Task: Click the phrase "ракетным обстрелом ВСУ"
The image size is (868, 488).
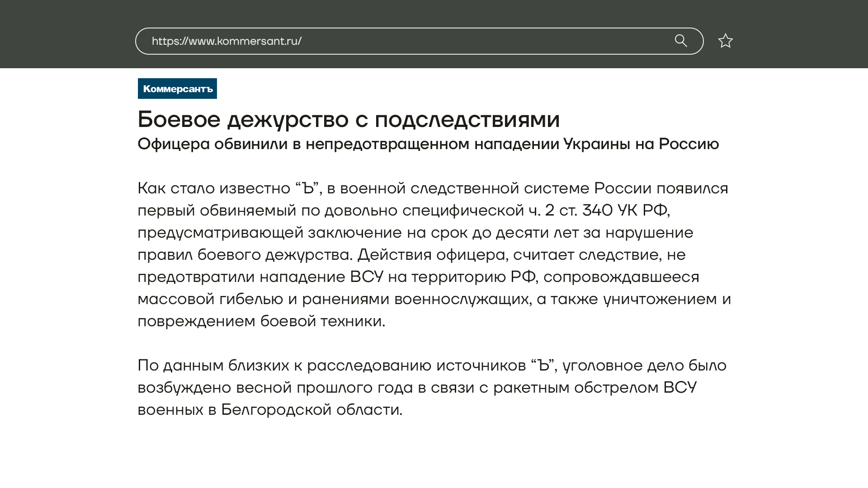Action: [x=594, y=388]
